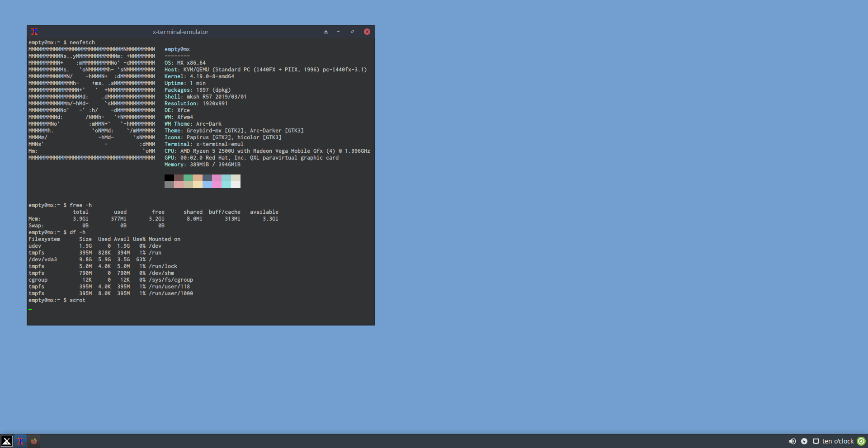The height and width of the screenshot is (448, 868).
Task: Click the green terminal cursor
Action: click(30, 310)
